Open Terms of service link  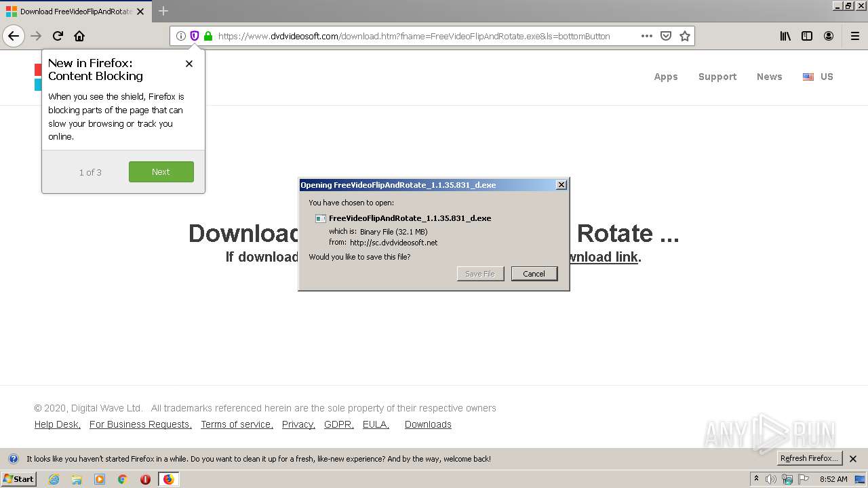237,424
